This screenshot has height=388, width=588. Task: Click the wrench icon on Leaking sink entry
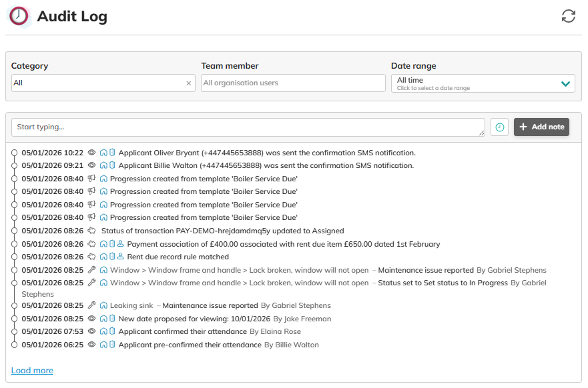pyautogui.click(x=92, y=305)
